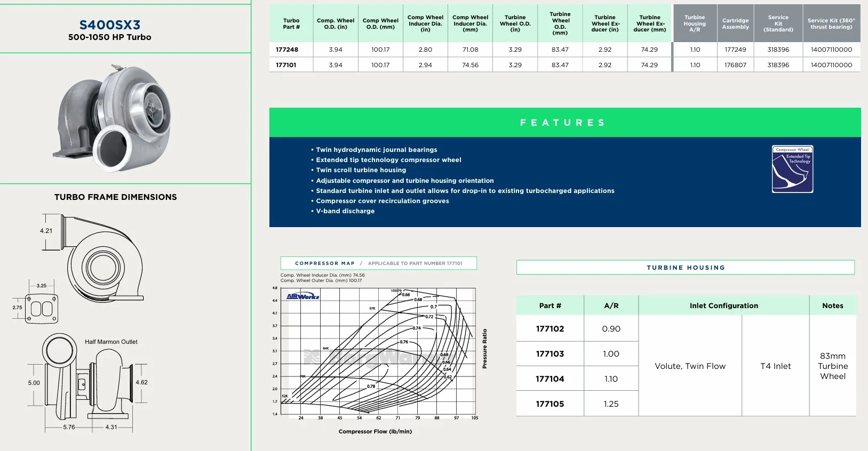Click the Notes column header
Image resolution: width=868 pixels, height=451 pixels.
tap(833, 306)
